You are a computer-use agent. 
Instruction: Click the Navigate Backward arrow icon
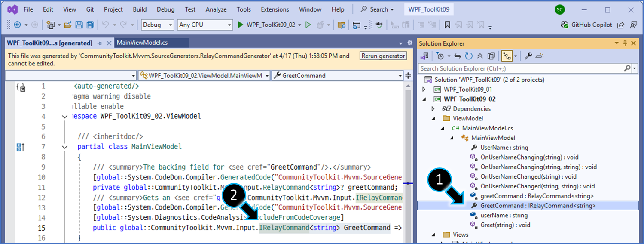click(18, 25)
